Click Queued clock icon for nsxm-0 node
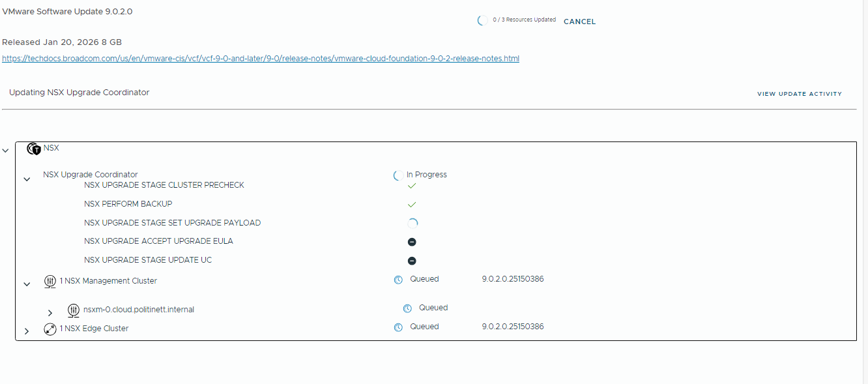This screenshot has width=868, height=384. pos(407,308)
